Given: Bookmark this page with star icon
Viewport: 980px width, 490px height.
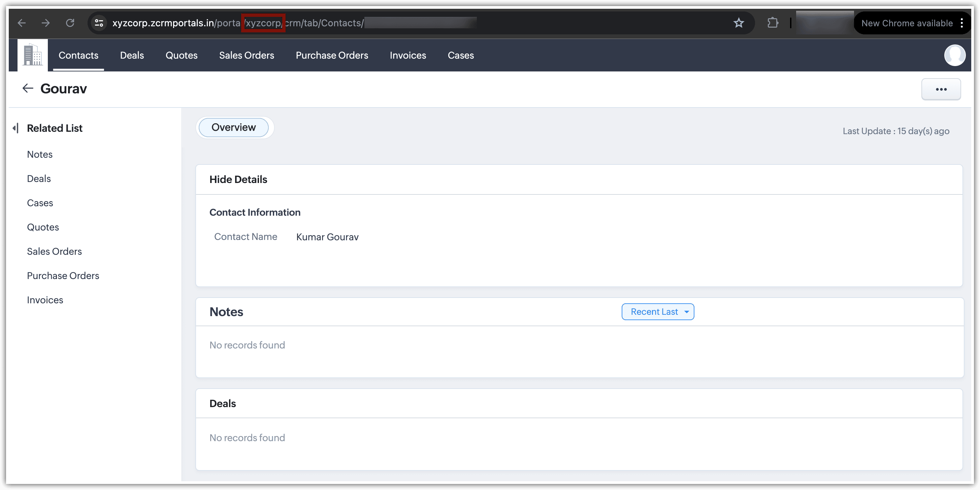Looking at the screenshot, I should (x=739, y=23).
